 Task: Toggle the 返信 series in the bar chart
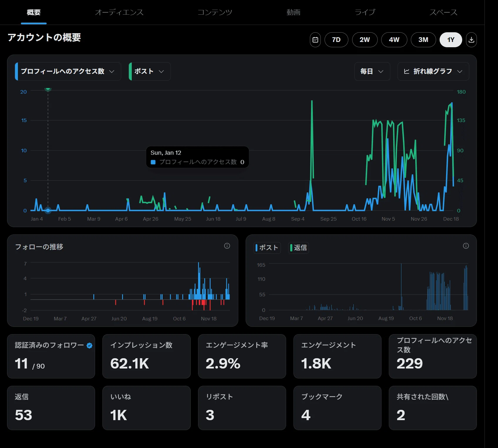[298, 248]
